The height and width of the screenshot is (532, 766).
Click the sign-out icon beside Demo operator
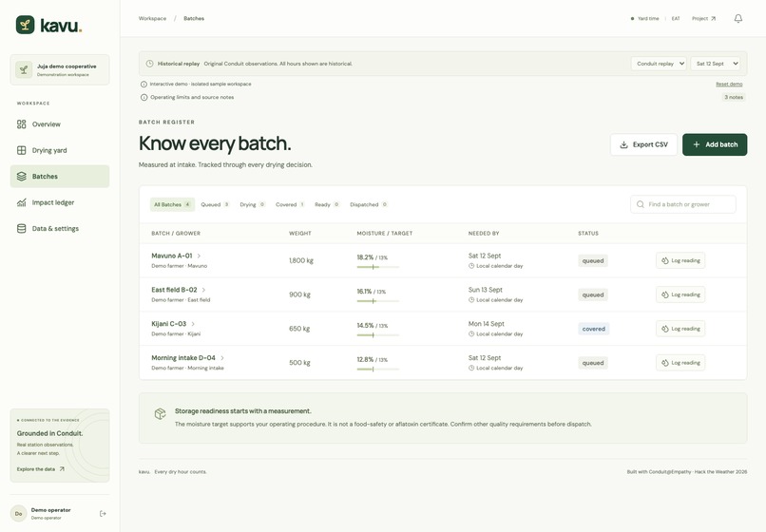103,513
